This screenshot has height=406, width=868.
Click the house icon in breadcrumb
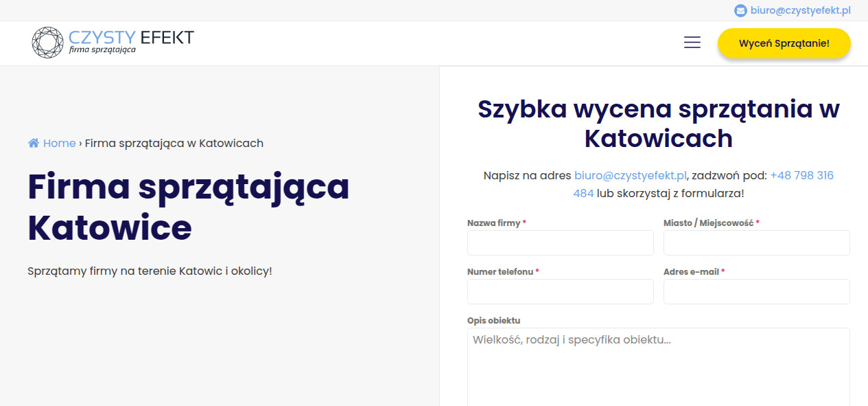34,143
